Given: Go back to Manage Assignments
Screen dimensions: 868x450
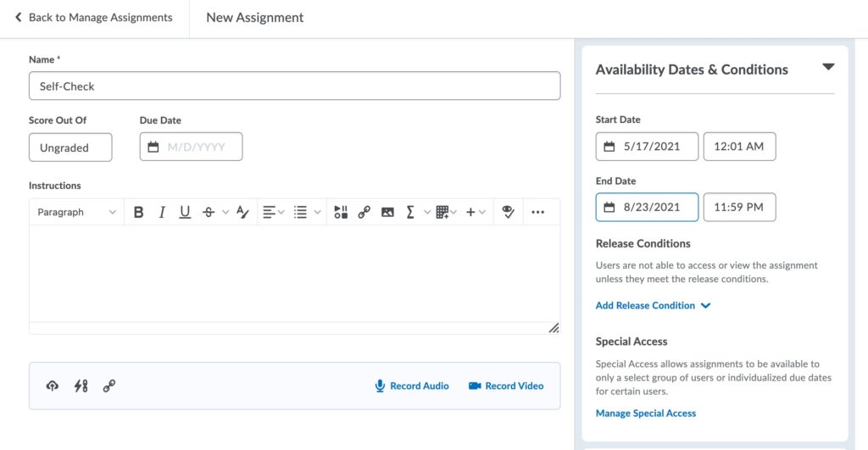Looking at the screenshot, I should [x=93, y=18].
